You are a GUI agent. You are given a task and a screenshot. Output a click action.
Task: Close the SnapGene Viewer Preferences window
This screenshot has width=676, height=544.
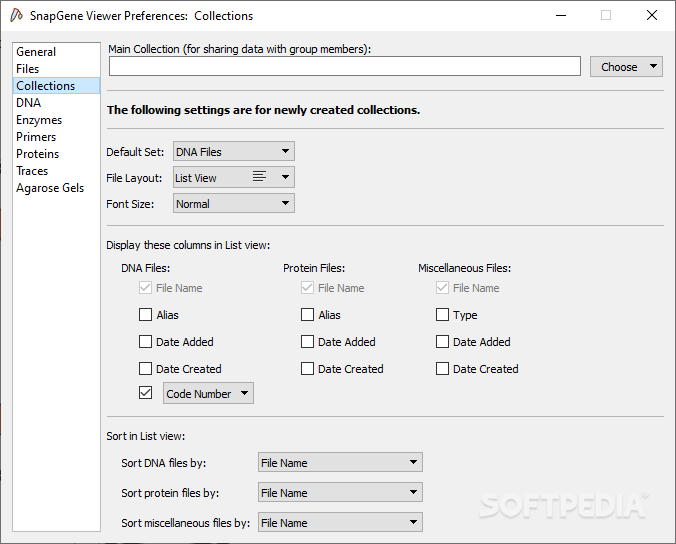(652, 16)
